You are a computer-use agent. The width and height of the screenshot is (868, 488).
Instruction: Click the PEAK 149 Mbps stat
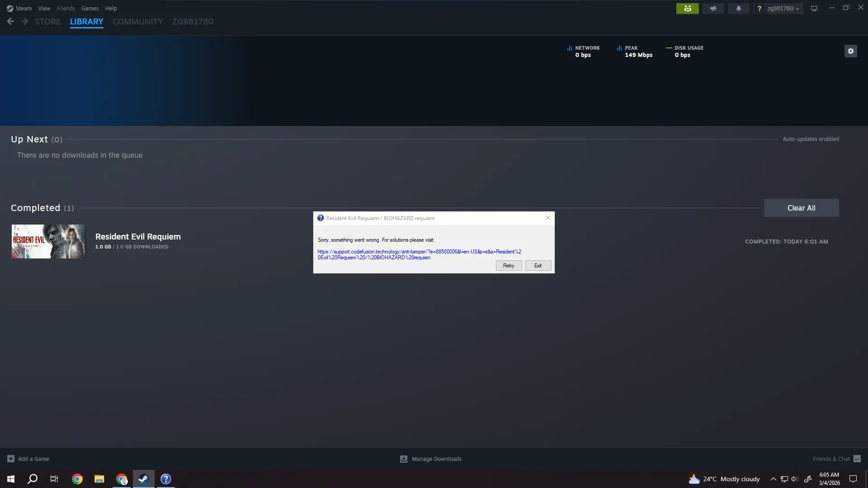click(x=635, y=52)
